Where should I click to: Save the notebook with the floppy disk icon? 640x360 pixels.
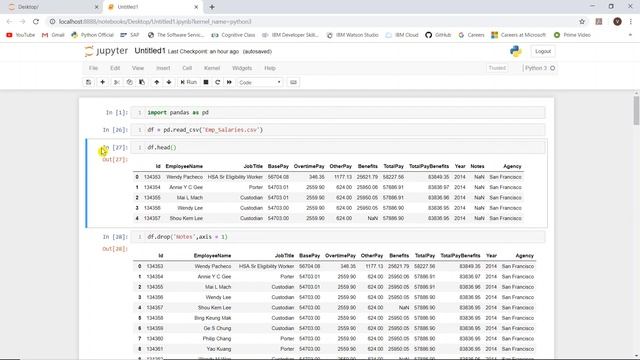point(89,82)
